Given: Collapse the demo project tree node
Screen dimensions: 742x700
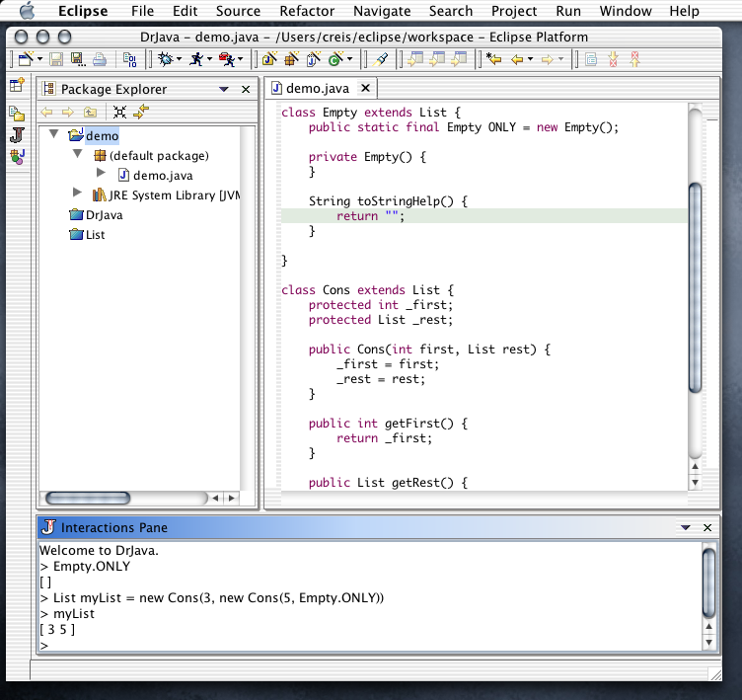Looking at the screenshot, I should [x=53, y=135].
